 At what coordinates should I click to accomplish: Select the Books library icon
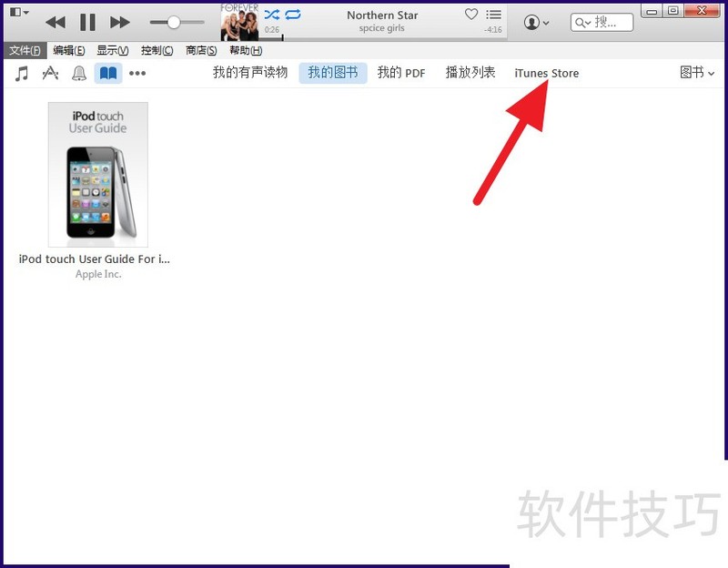108,73
